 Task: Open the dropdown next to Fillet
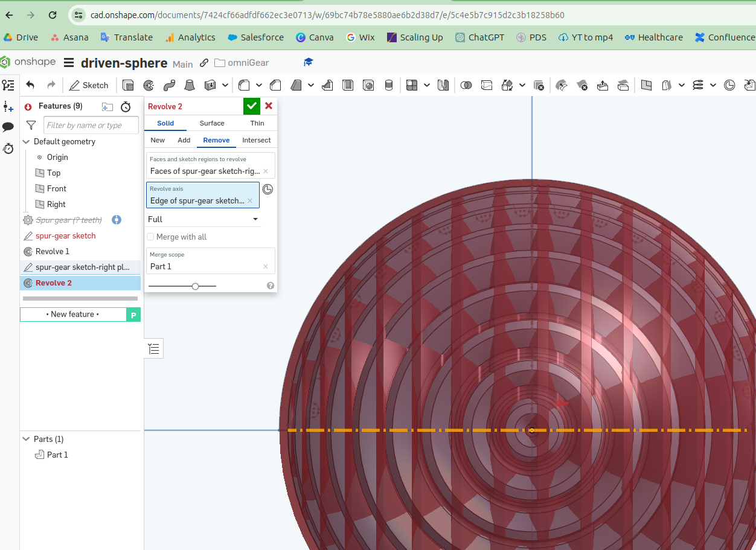coord(260,85)
